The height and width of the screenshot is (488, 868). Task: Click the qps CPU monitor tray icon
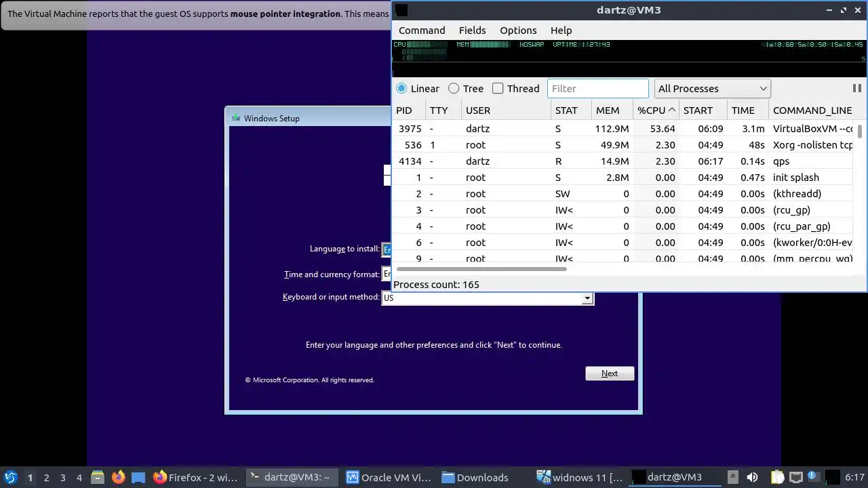[x=833, y=477]
